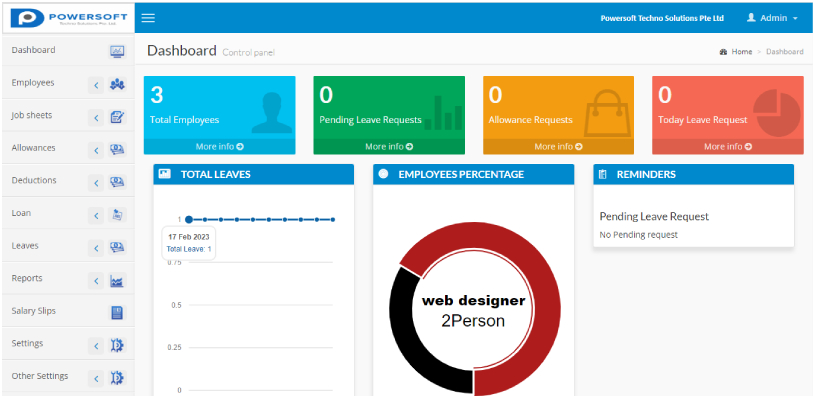Click the Total Employees count '3'

point(157,95)
